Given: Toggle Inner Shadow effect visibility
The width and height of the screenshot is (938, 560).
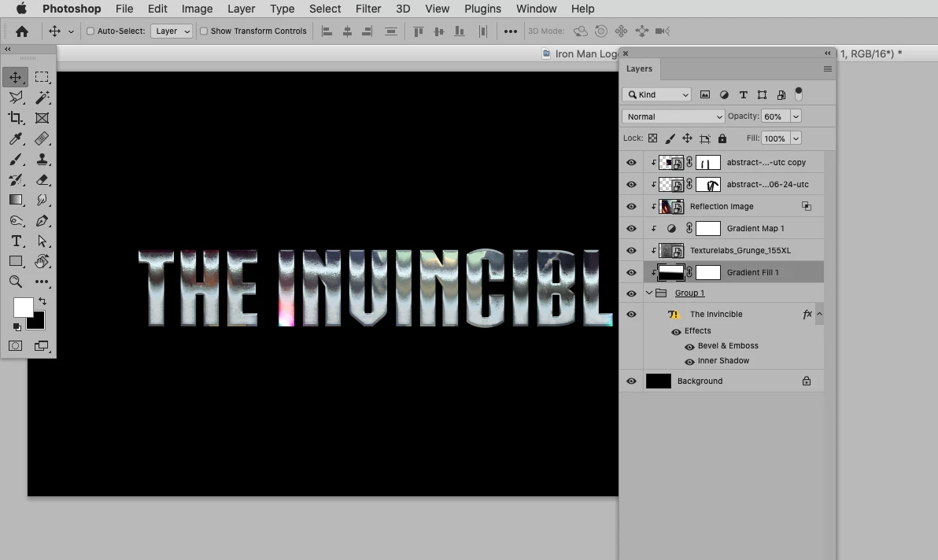Looking at the screenshot, I should point(689,362).
